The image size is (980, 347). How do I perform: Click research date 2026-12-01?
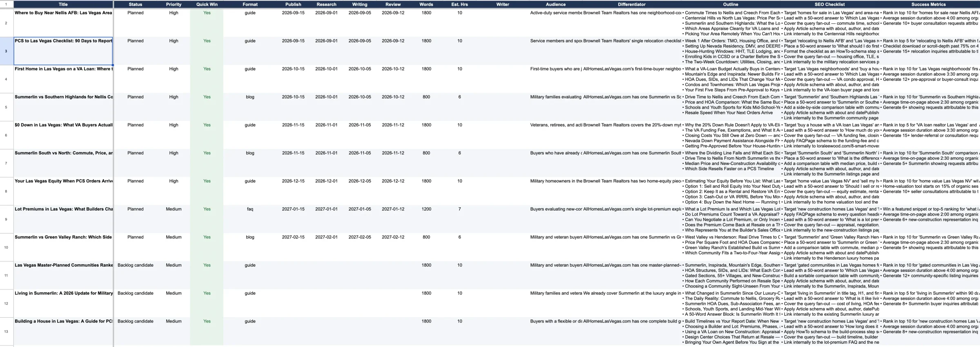(x=326, y=181)
